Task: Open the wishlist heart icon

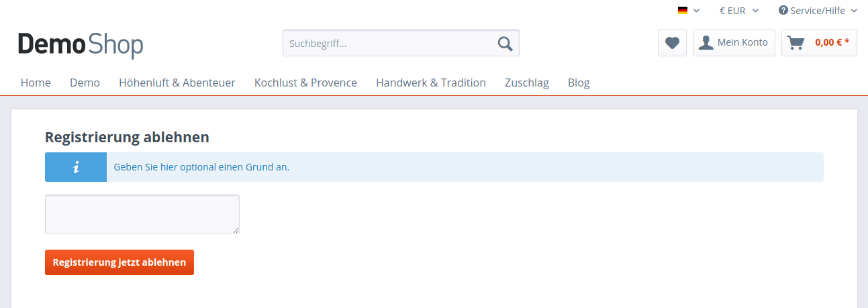Action: 672,43
